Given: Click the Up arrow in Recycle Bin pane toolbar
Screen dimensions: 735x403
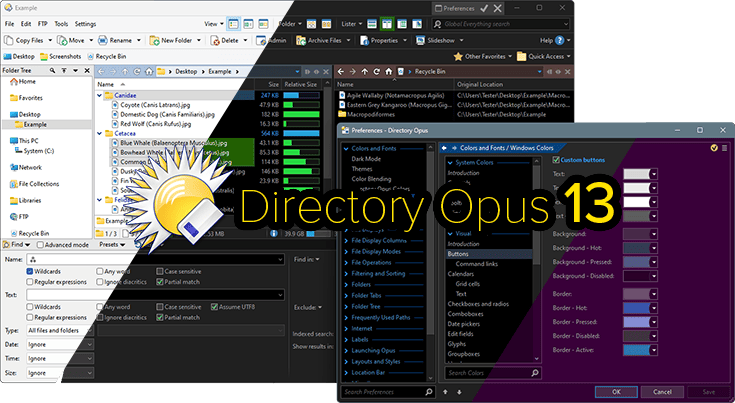Looking at the screenshot, I should [x=365, y=72].
